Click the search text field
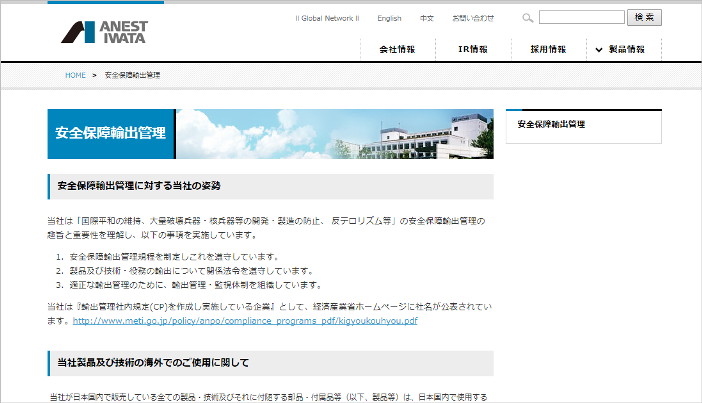 tap(582, 17)
